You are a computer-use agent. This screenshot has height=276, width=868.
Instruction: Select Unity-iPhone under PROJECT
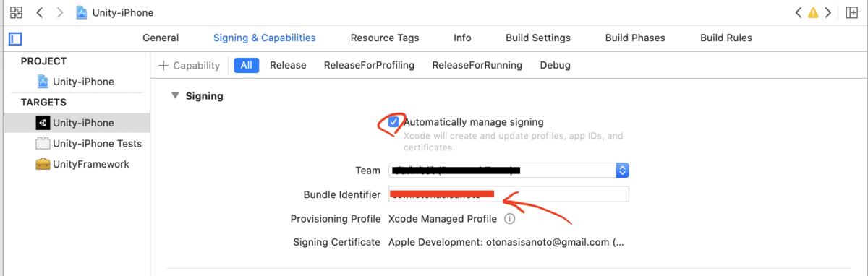point(75,82)
